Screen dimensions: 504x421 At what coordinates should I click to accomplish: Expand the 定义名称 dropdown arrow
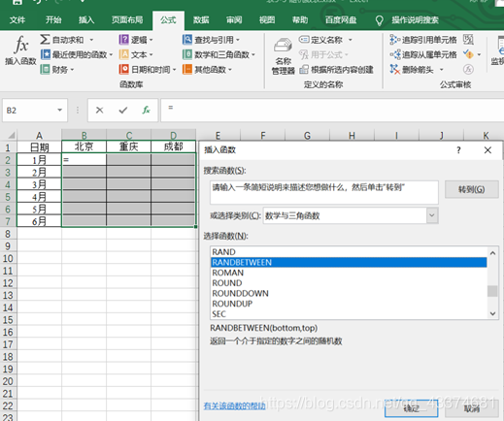tap(351, 40)
